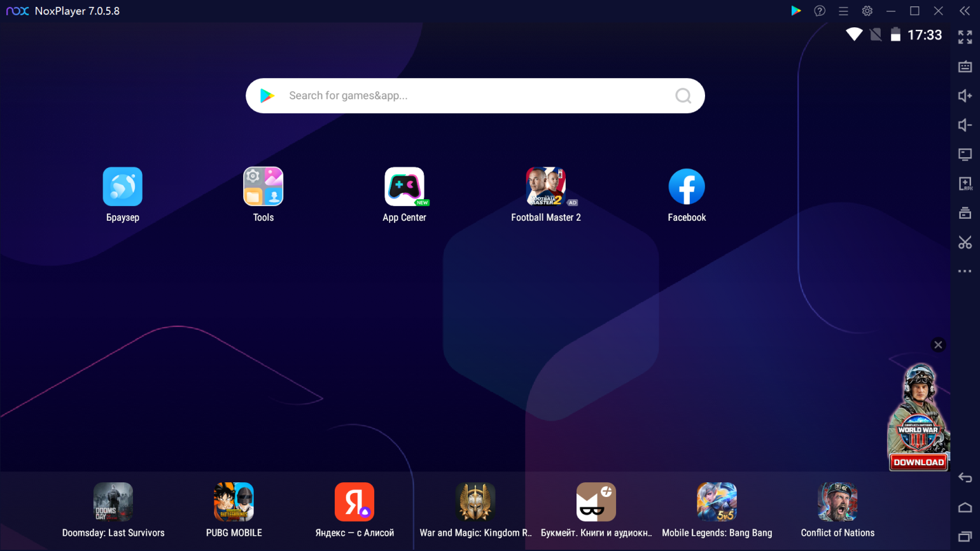
Task: Open the screenshot scissors tool
Action: point(965,242)
